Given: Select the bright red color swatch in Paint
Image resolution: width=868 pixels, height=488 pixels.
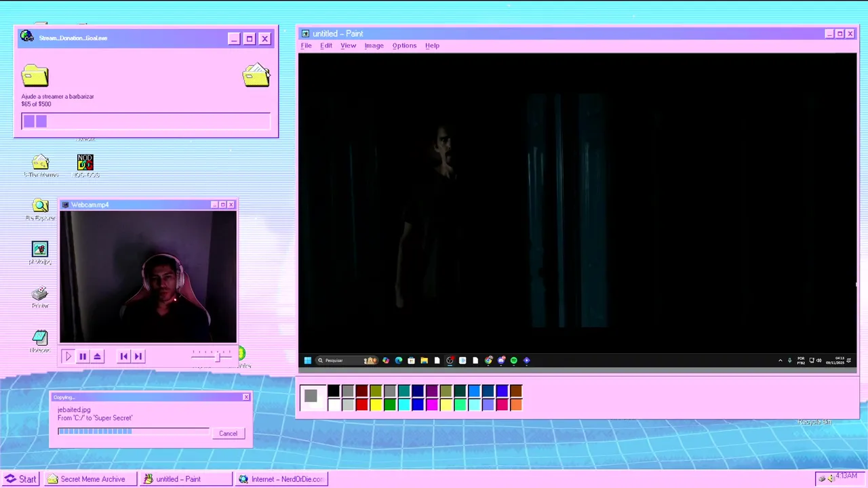Looking at the screenshot, I should [361, 405].
